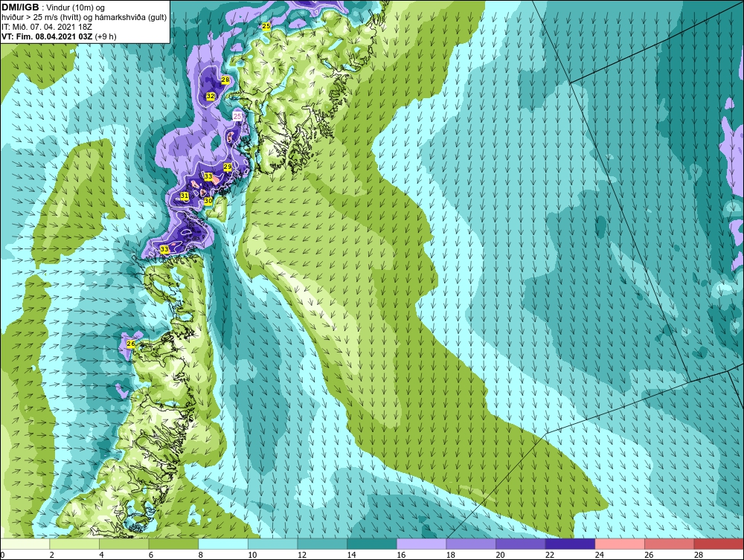This screenshot has width=744, height=560.
Task: Click the number 8 on the legend scale
Action: click(x=200, y=555)
